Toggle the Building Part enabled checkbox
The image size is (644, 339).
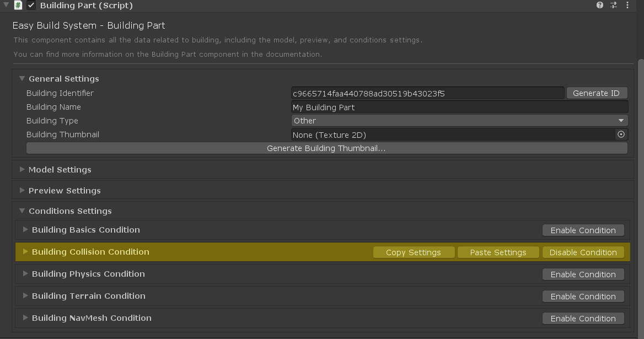(x=31, y=6)
